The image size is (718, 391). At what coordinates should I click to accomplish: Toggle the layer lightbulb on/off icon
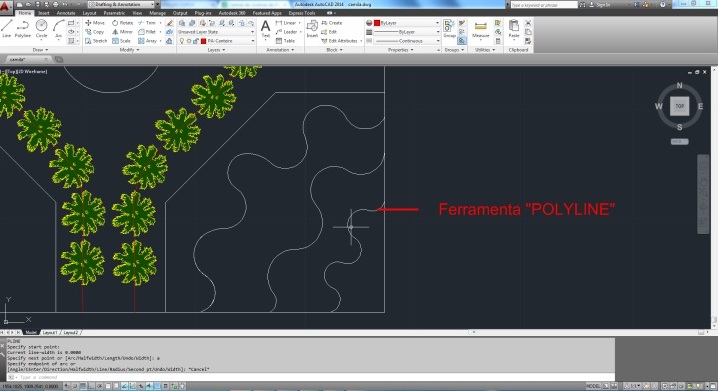point(181,41)
